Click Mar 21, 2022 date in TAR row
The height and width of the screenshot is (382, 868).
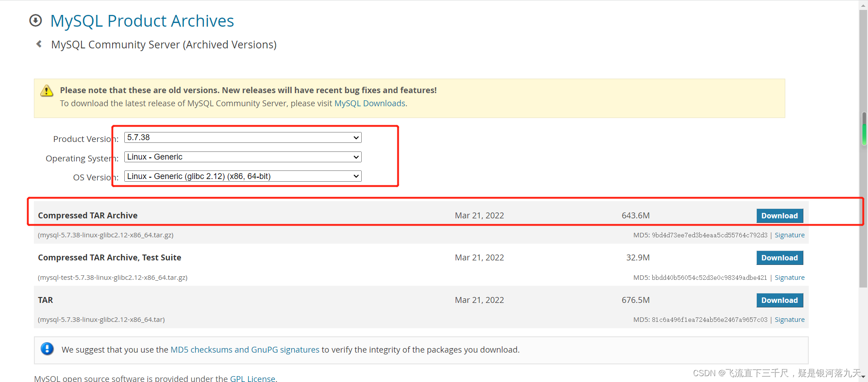479,300
